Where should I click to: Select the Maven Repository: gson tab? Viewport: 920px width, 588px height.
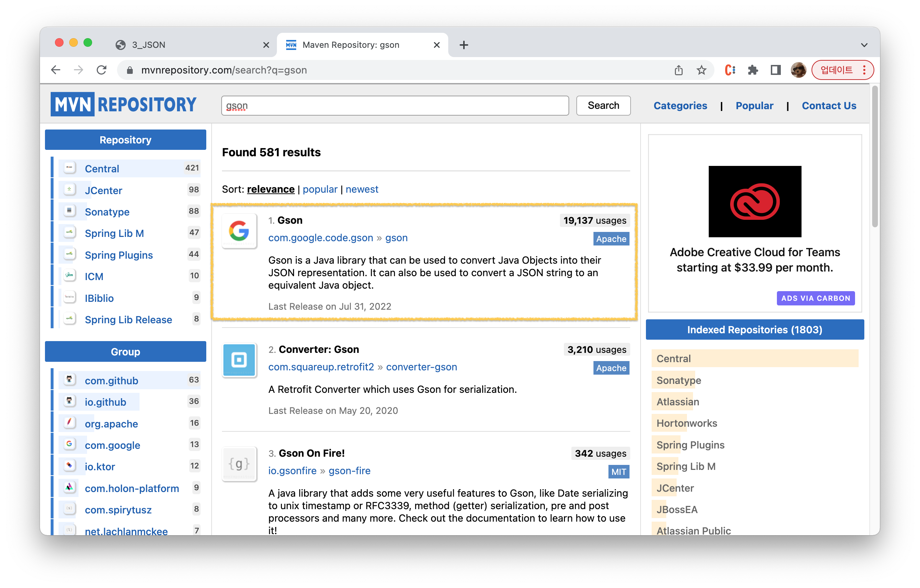[362, 45]
